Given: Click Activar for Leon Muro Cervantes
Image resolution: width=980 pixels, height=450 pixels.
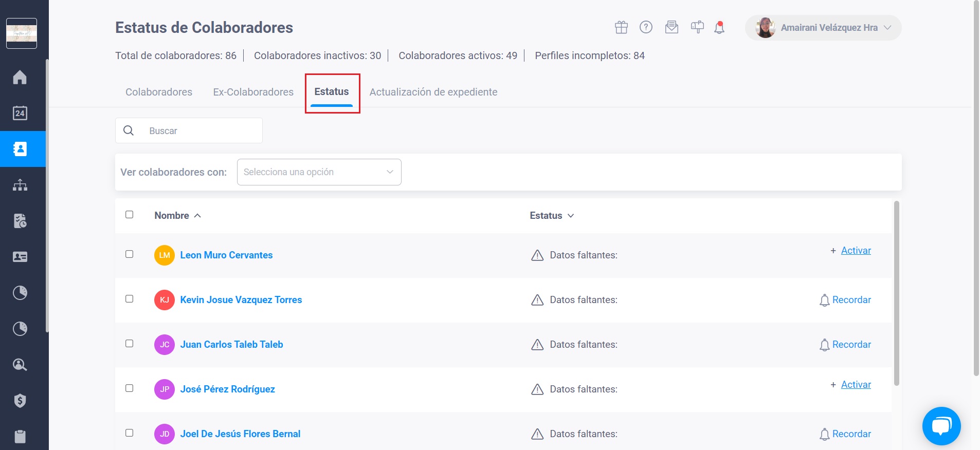Looking at the screenshot, I should (x=856, y=251).
